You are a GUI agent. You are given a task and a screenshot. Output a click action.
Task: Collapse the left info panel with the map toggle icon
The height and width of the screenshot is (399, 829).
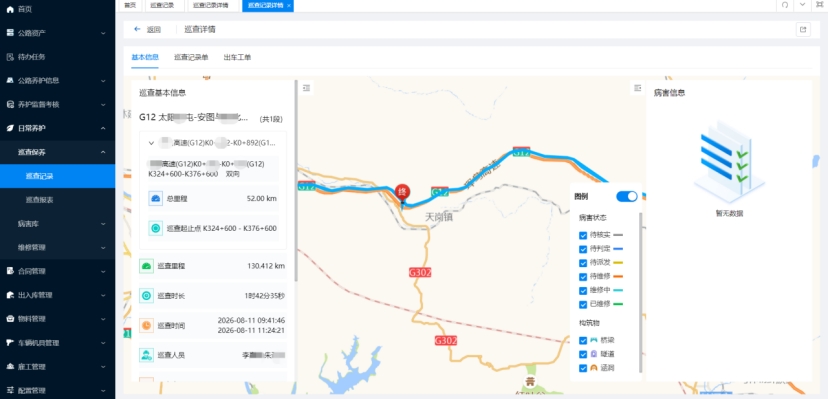click(306, 88)
